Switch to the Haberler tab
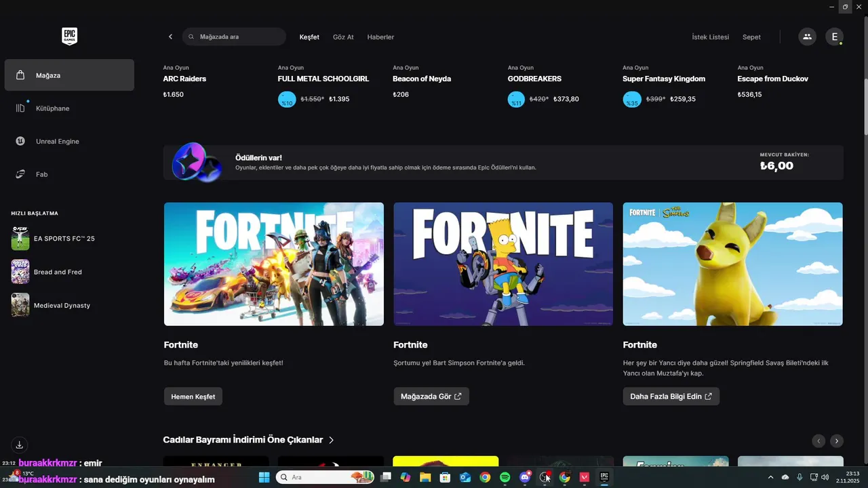Viewport: 868px width, 488px height. [x=380, y=37]
